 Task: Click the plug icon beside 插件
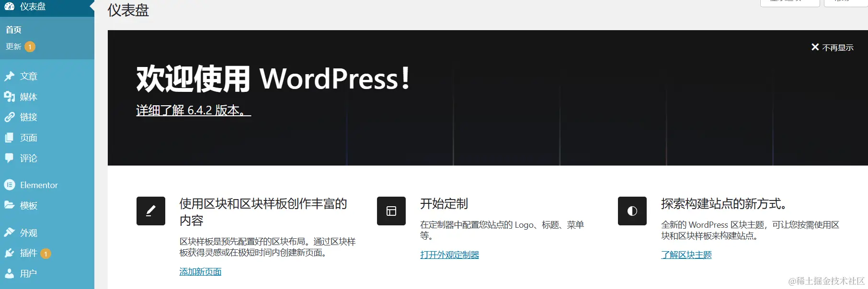tap(9, 253)
